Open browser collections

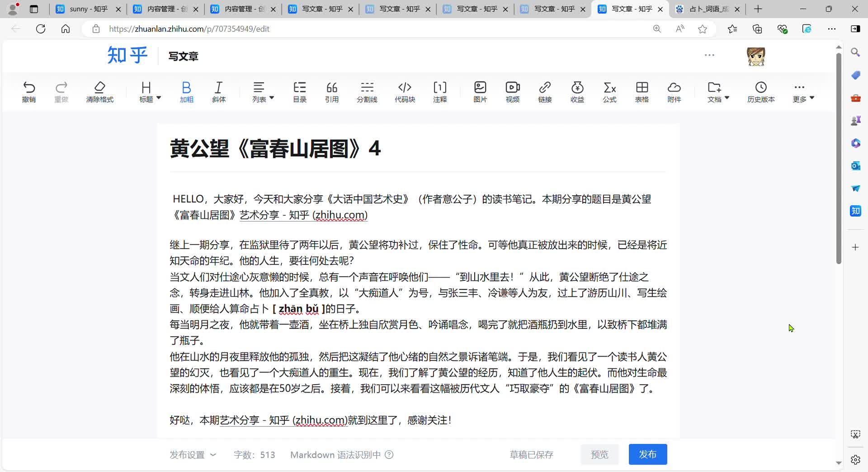click(x=757, y=29)
